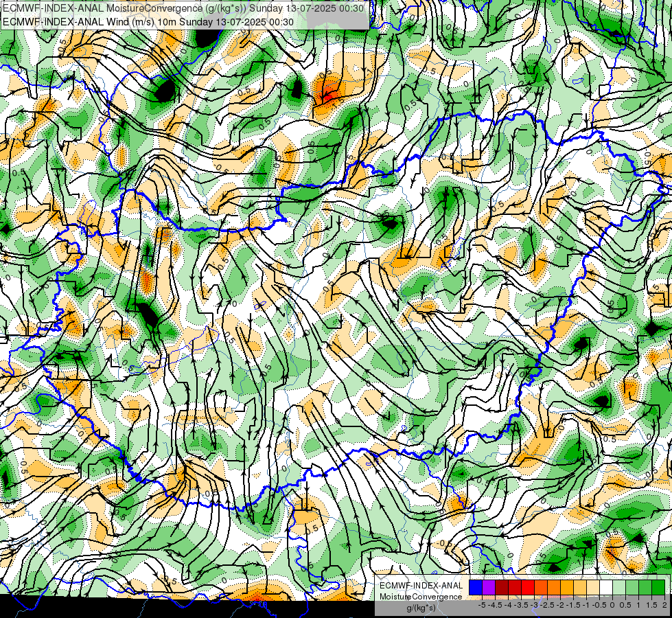Click the ECMWF-INDEX-ANAL label in the legend
This screenshot has width=672, height=618.
click(x=421, y=586)
